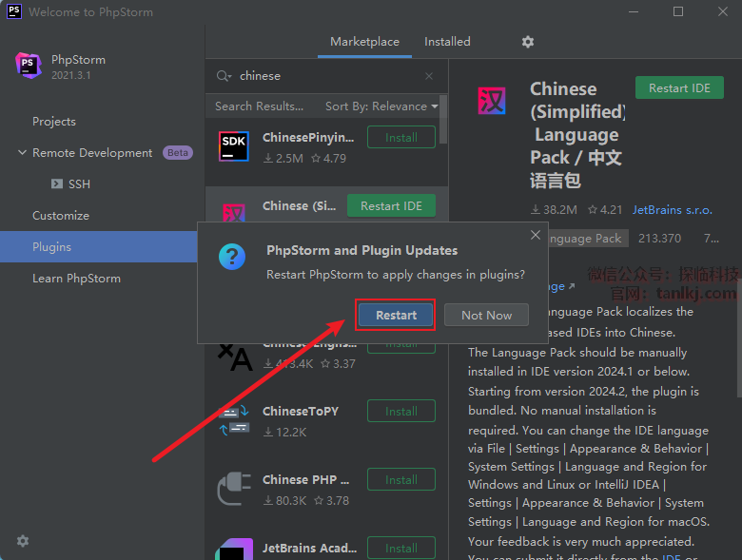This screenshot has width=742, height=560.
Task: Open the JetBrains s.r.o. vendor link
Action: 671,209
